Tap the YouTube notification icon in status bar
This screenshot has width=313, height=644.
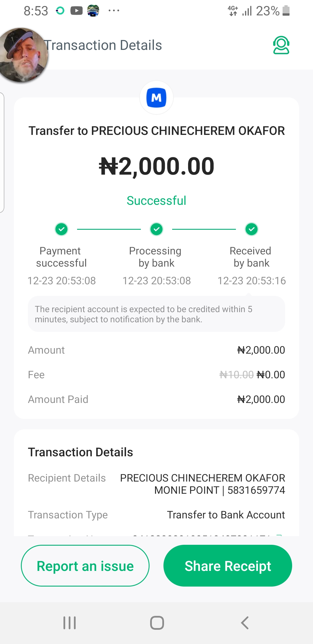[x=77, y=11]
